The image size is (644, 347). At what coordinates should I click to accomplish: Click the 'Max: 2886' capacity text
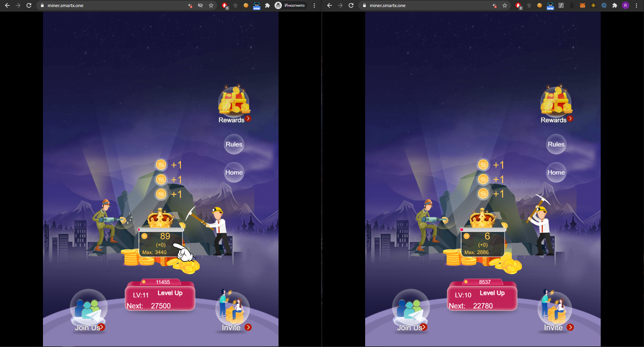click(x=477, y=252)
